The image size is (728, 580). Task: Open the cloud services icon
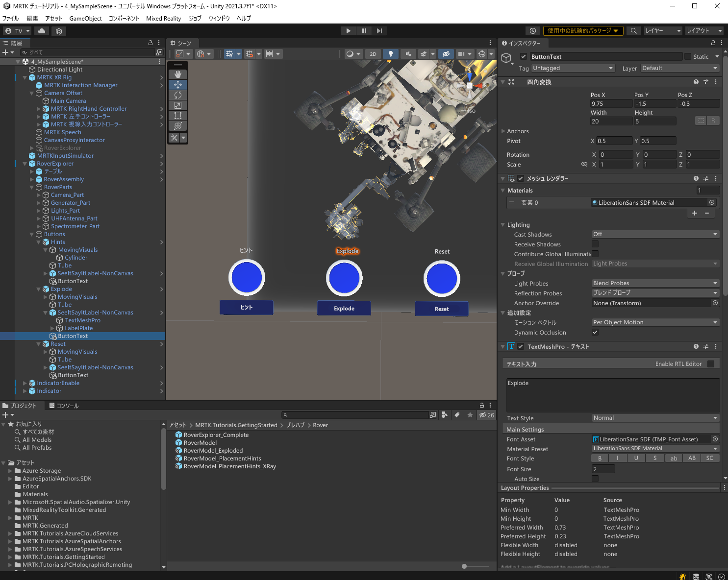42,31
